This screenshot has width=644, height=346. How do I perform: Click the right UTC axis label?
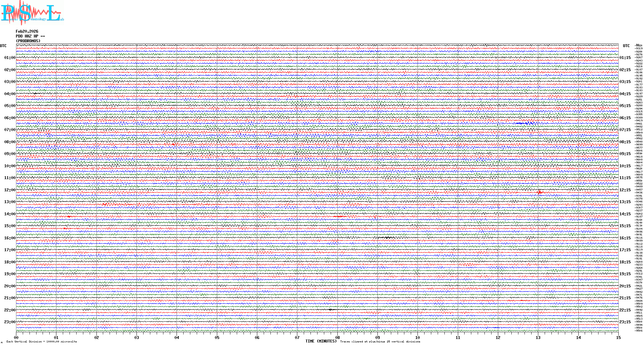[626, 46]
